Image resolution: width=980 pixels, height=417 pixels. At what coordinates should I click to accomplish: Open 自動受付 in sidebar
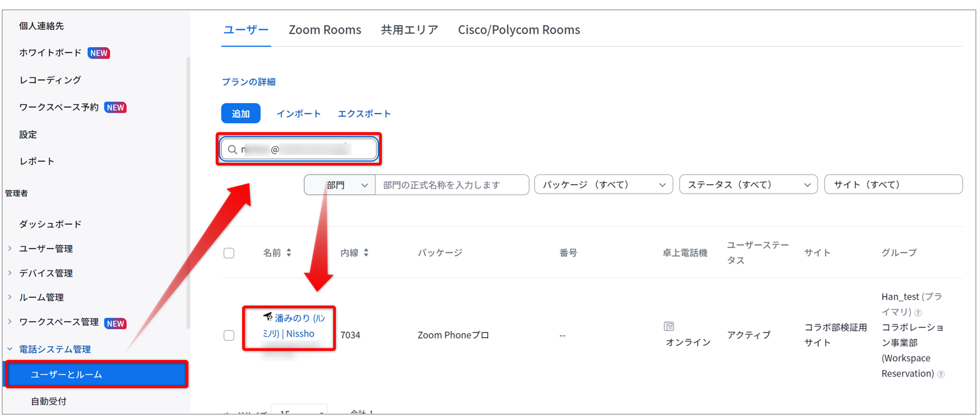(x=49, y=401)
